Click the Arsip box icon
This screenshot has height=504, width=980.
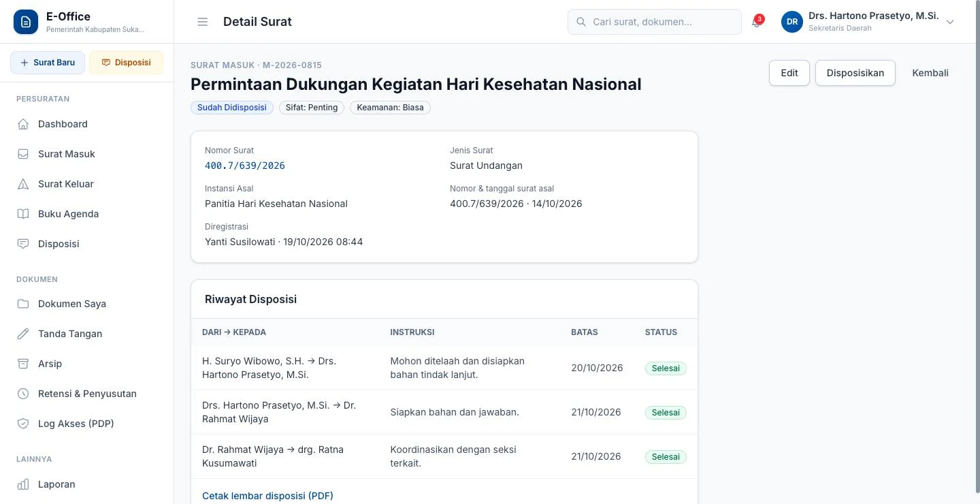[x=23, y=364]
